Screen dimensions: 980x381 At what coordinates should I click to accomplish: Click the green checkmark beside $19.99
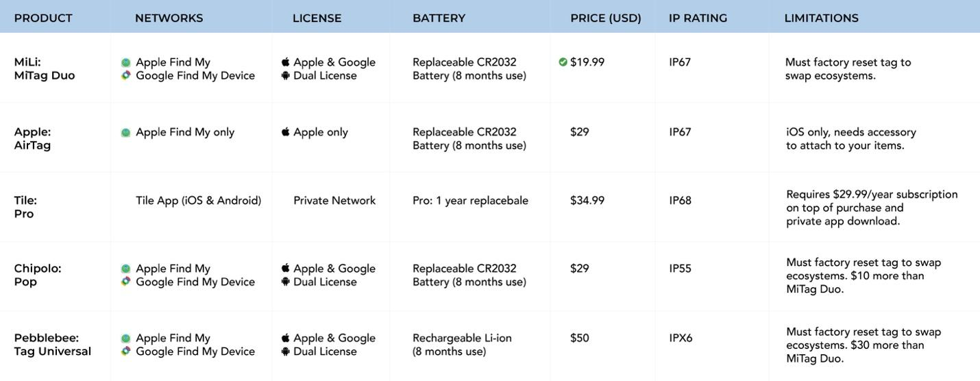pos(563,62)
